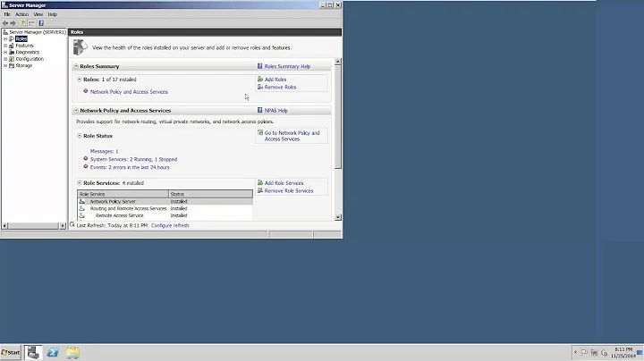
Task: Click the Network Policy Server row icon
Action: pos(81,201)
